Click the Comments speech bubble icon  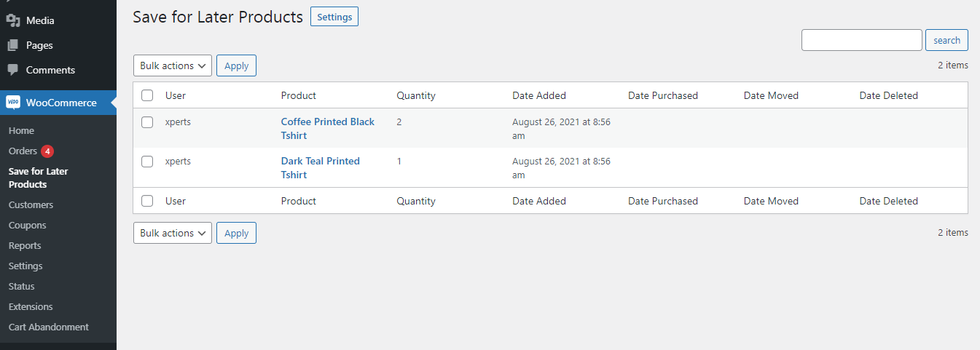pos(13,70)
